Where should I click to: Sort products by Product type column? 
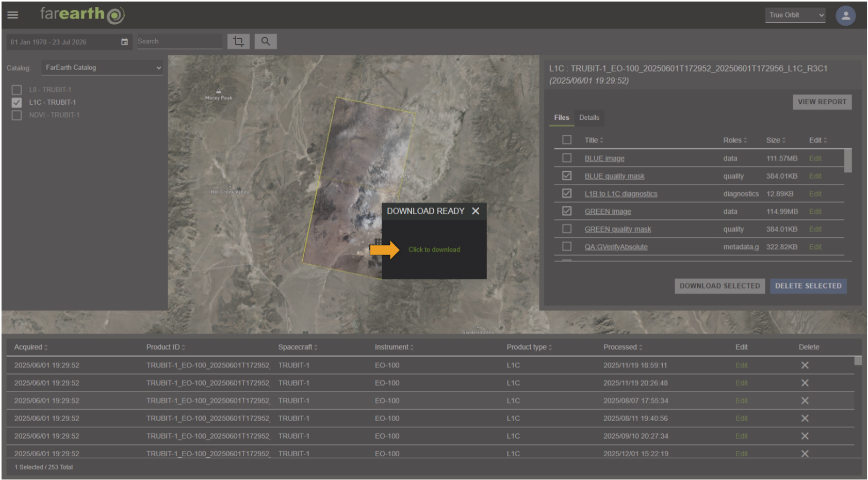(529, 347)
